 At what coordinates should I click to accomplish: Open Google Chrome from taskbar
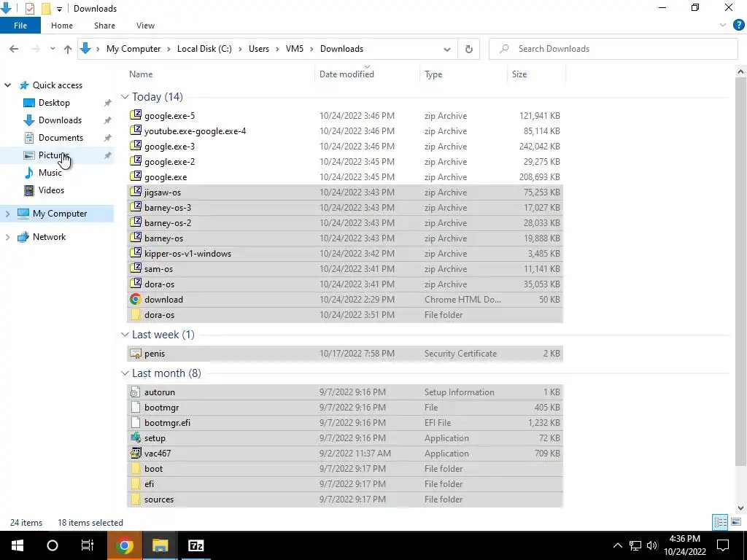click(124, 545)
